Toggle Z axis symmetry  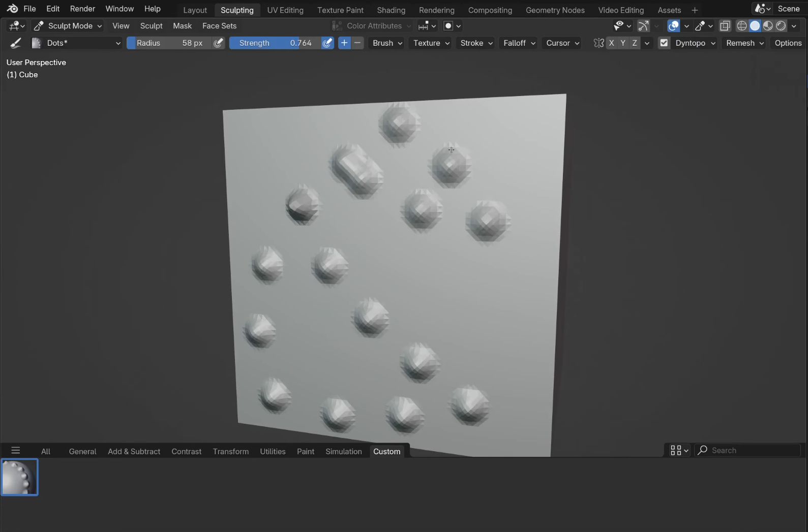pos(635,43)
